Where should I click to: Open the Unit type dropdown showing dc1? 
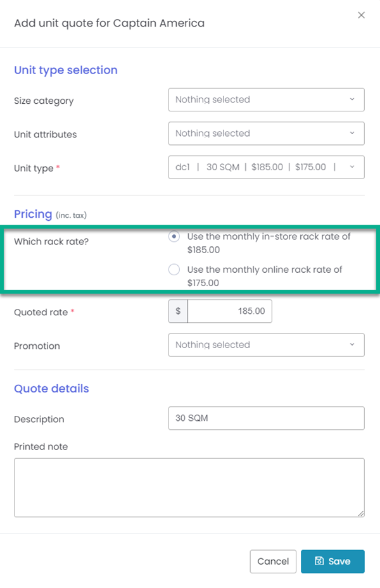pos(266,167)
